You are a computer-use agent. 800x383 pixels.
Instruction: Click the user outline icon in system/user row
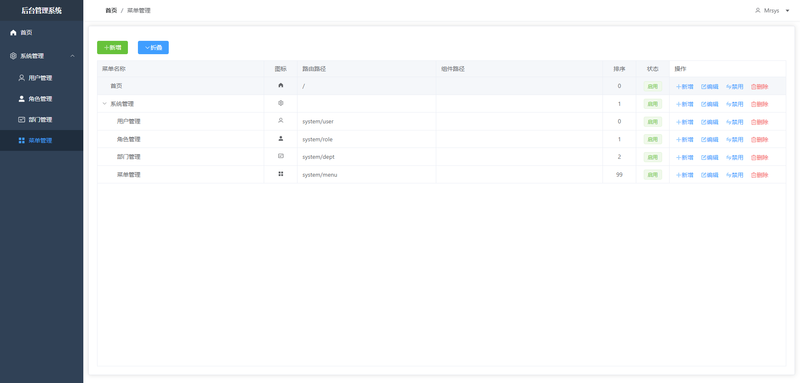coord(281,121)
